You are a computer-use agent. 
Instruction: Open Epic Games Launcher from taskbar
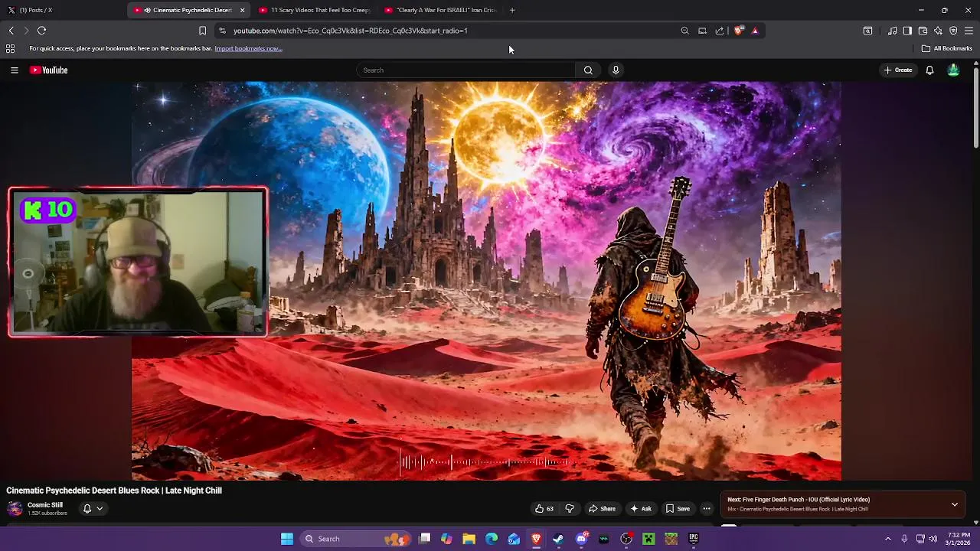(x=694, y=539)
